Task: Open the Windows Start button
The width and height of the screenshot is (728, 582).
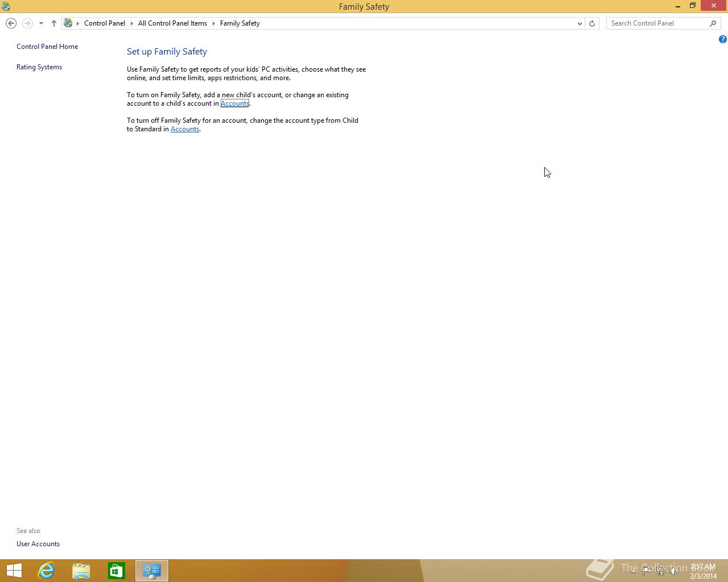Action: (14, 571)
